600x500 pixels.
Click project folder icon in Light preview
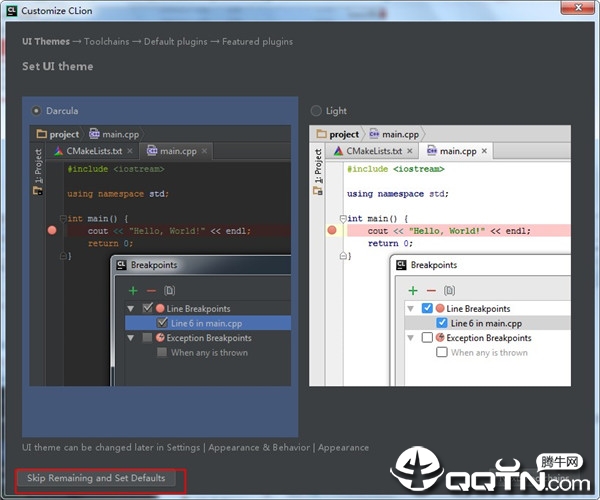[322, 134]
